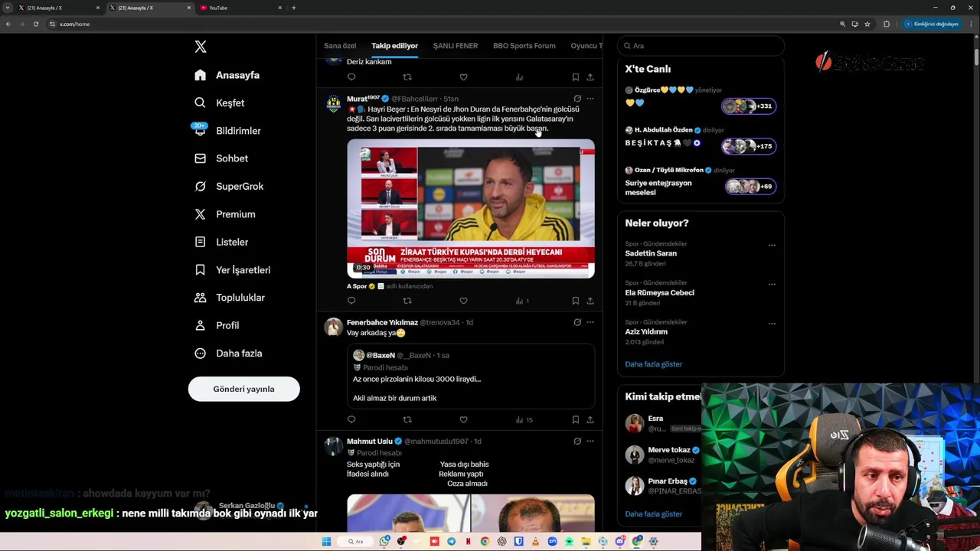Screen dimensions: 980x551
Task: Open Sohbet messages
Action: [220, 158]
